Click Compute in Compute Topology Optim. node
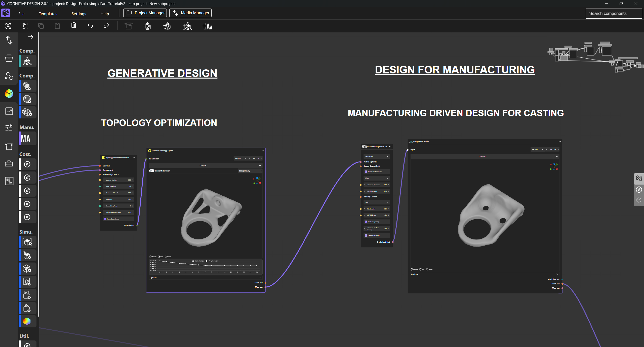Image resolution: width=644 pixels, height=347 pixels. [203, 165]
